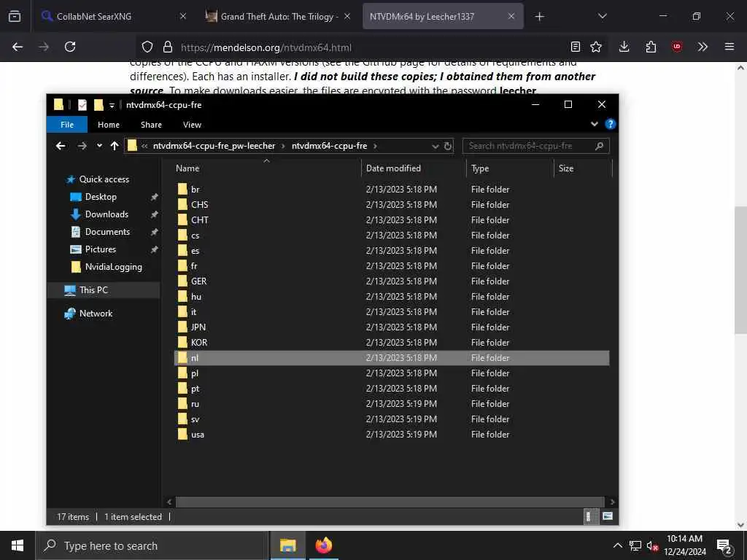This screenshot has width=747, height=560.
Task: Open Documents in the navigation pane
Action: 107,232
